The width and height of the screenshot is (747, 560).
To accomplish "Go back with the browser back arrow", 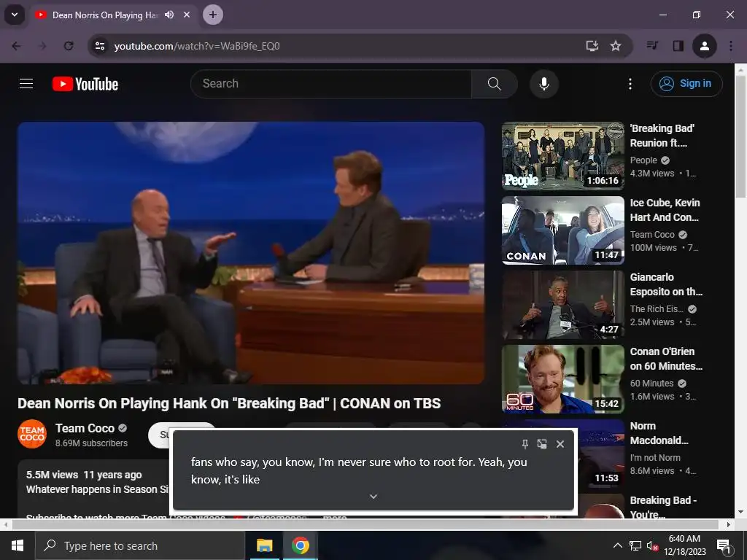I will 16,46.
